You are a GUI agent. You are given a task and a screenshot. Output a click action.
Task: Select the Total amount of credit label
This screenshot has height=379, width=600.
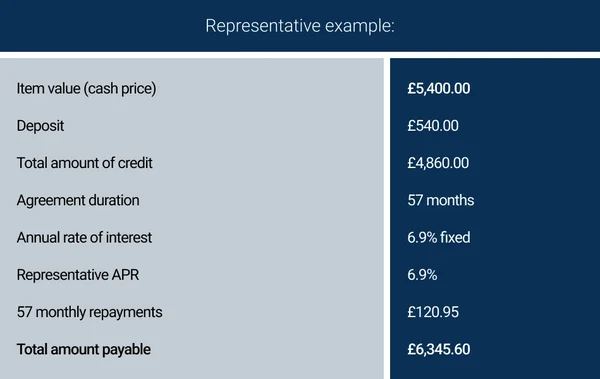click(x=84, y=163)
